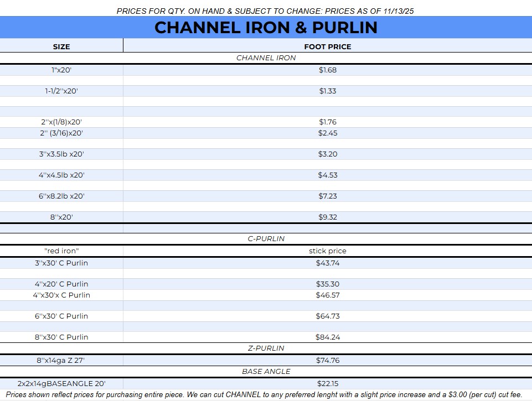Select the FOOT PRICE column header
This screenshot has height=401, width=532.
click(327, 46)
